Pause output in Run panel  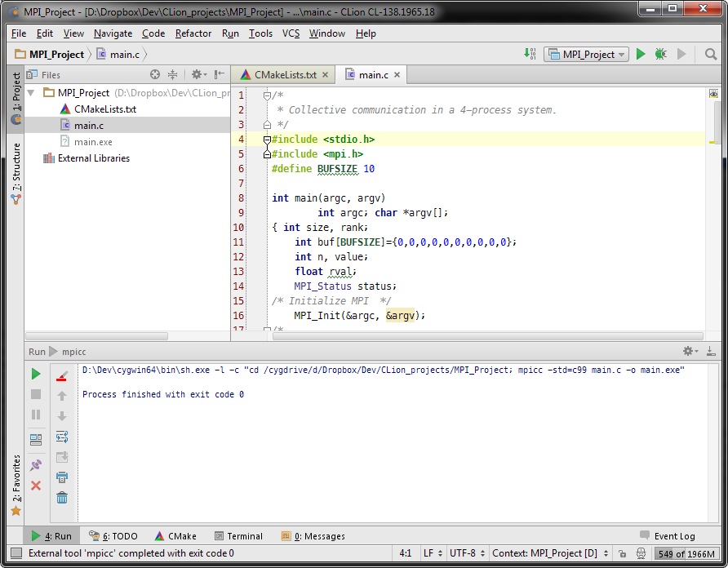[x=36, y=415]
